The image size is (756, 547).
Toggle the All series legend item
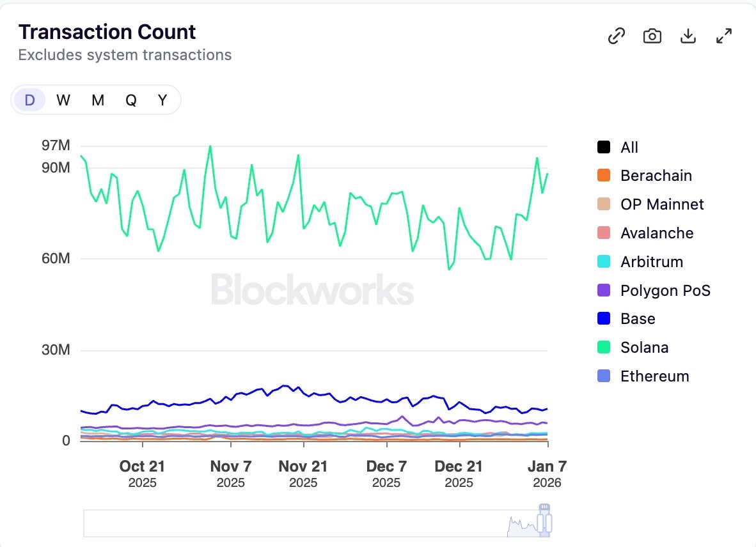click(629, 148)
